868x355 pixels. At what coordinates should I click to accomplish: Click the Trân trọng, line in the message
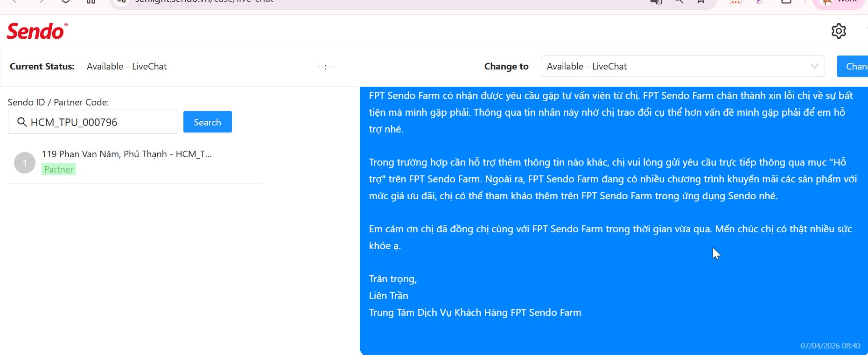392,279
